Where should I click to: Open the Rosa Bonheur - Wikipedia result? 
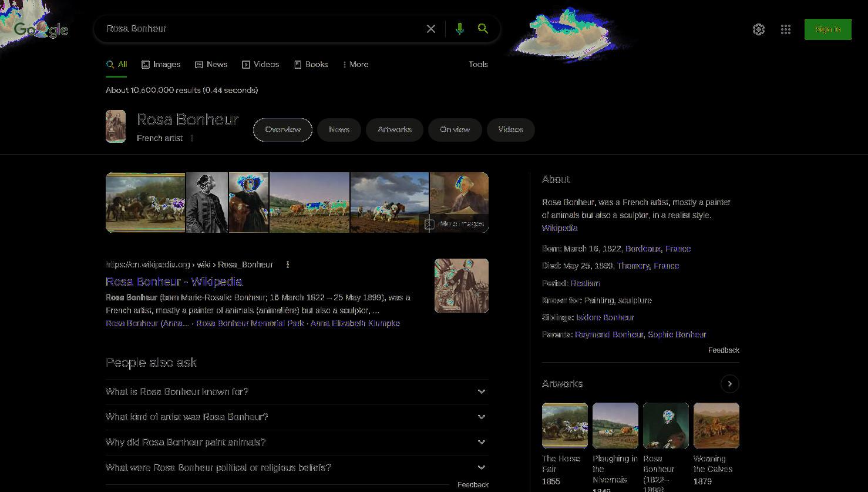point(174,282)
